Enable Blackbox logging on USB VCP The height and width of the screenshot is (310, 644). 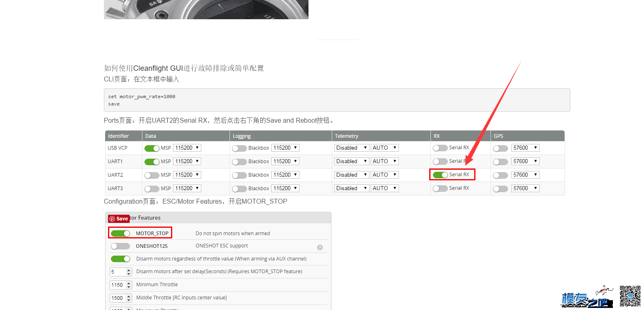(x=239, y=148)
